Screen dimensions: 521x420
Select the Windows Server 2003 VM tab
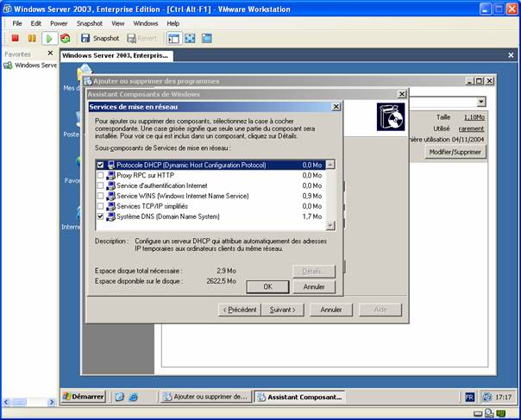[x=116, y=55]
